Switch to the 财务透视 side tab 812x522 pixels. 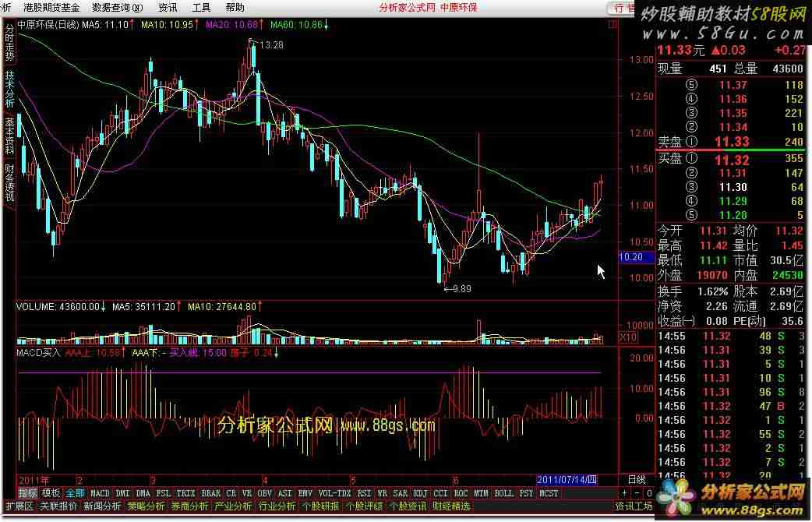coord(9,182)
